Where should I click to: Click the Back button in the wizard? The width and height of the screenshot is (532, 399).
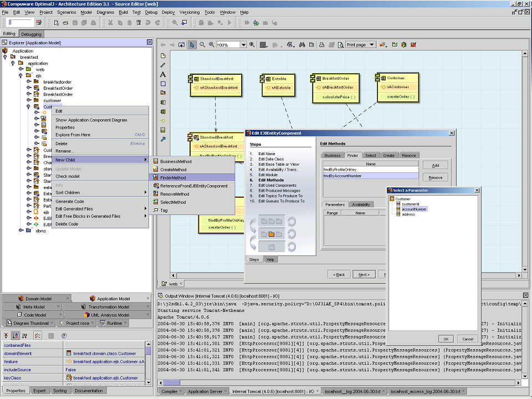click(339, 274)
